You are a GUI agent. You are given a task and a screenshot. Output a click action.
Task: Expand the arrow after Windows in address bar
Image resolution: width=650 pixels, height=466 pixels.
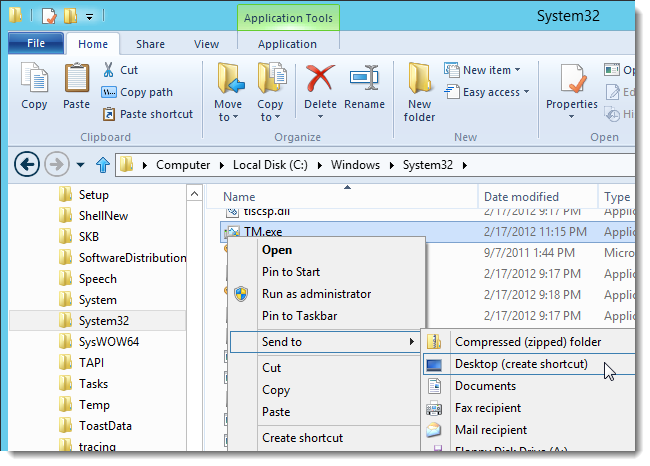click(x=391, y=165)
